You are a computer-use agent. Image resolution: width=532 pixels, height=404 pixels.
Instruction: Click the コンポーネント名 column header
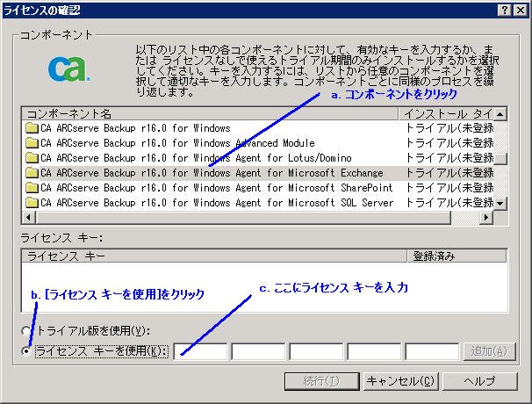click(210, 113)
